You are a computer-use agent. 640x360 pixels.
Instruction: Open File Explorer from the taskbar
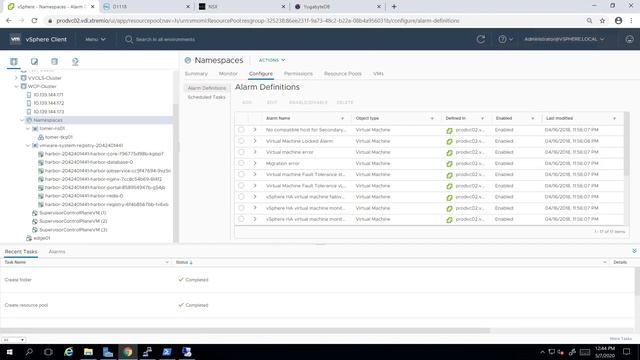[88, 352]
